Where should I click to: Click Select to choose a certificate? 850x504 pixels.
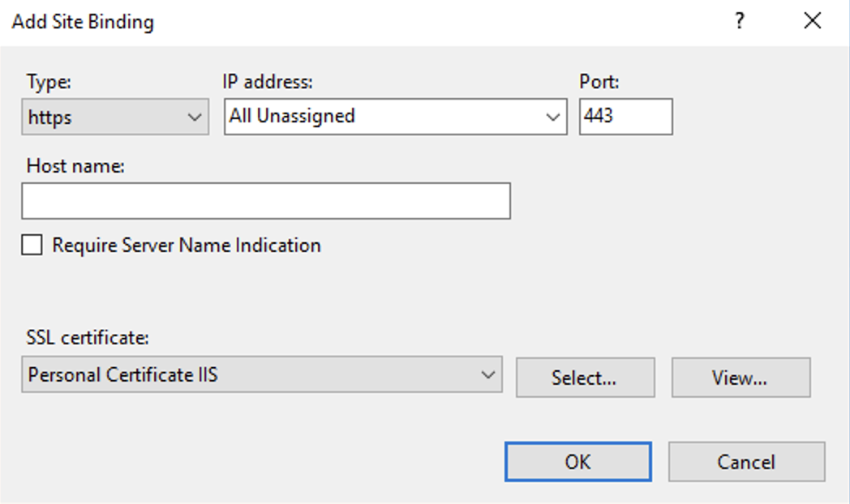click(586, 377)
